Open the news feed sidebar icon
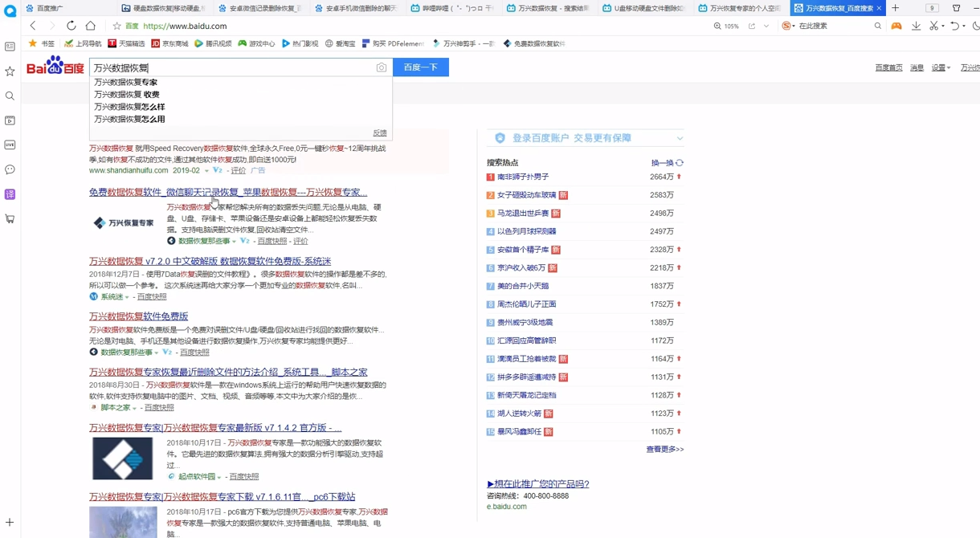Image resolution: width=980 pixels, height=538 pixels. tap(10, 47)
